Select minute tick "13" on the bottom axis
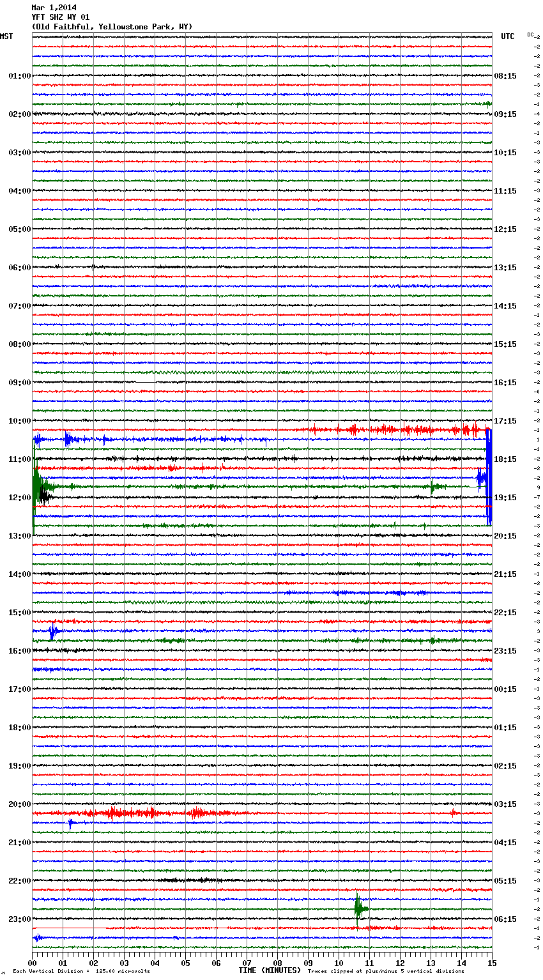The height and width of the screenshot is (980, 543). tap(431, 963)
